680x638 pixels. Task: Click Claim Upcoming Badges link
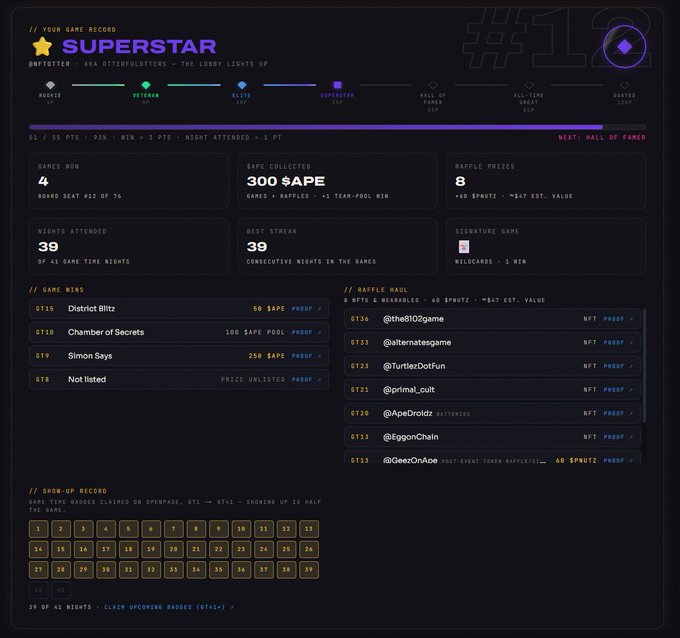(169, 607)
